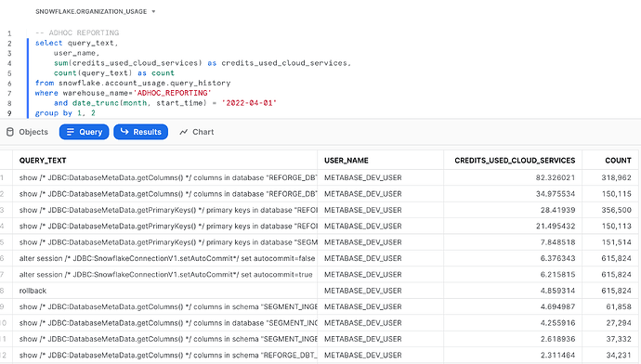Click the COUNT column header
This screenshot has width=641, height=364.
coord(610,160)
